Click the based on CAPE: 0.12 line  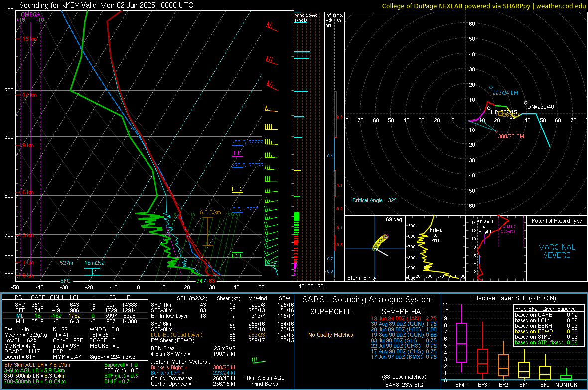pyautogui.click(x=546, y=315)
